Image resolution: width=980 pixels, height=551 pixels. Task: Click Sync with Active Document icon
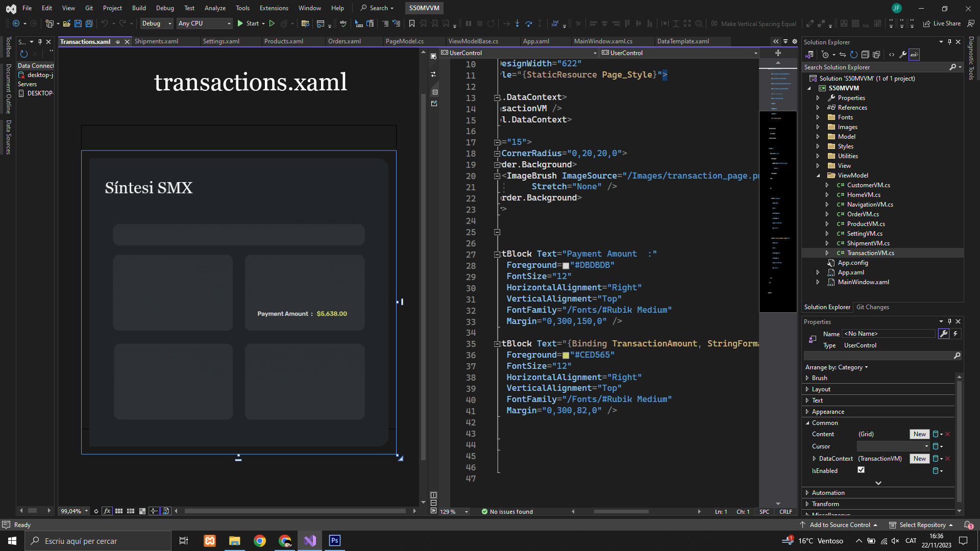click(843, 55)
